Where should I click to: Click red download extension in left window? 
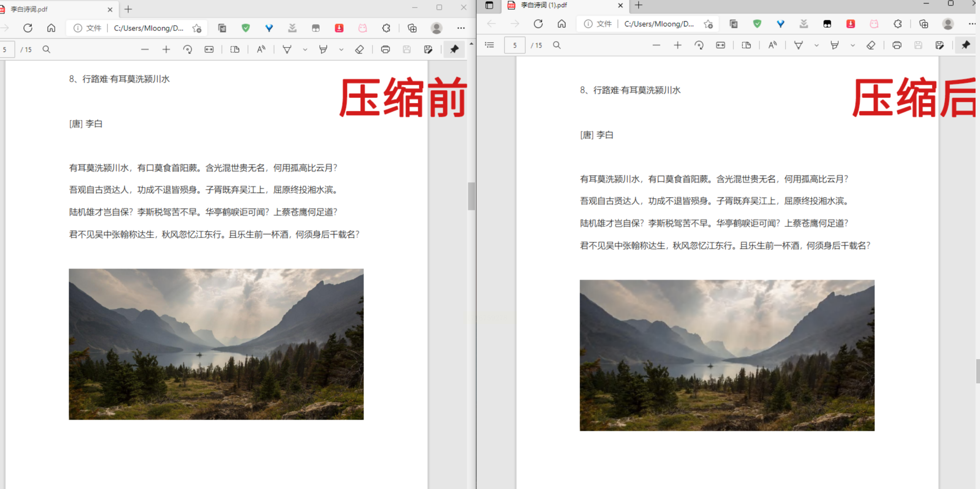(x=339, y=28)
